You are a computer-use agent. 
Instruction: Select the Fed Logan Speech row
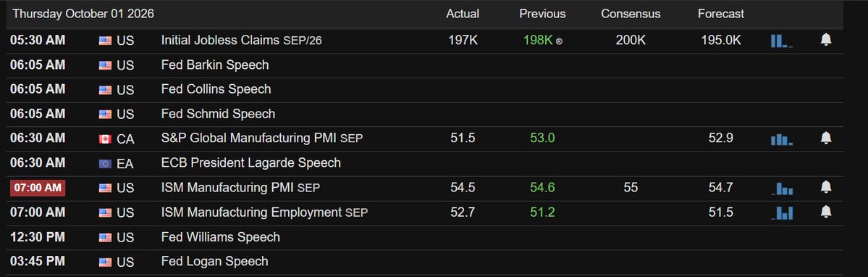(x=425, y=262)
